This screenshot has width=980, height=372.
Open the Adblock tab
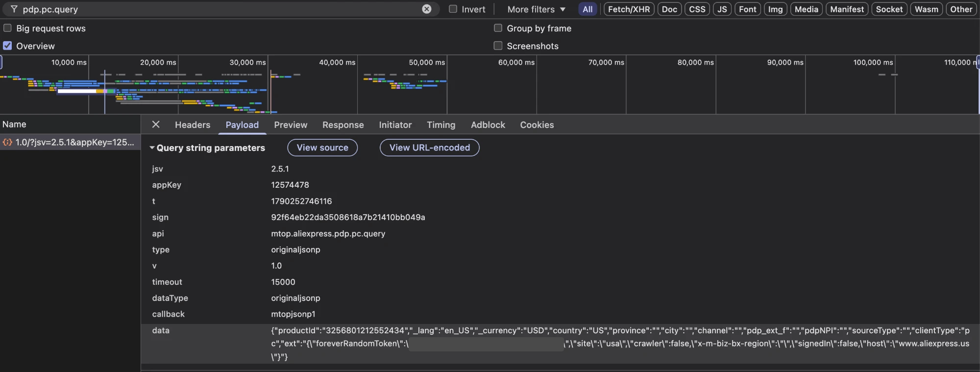click(488, 125)
